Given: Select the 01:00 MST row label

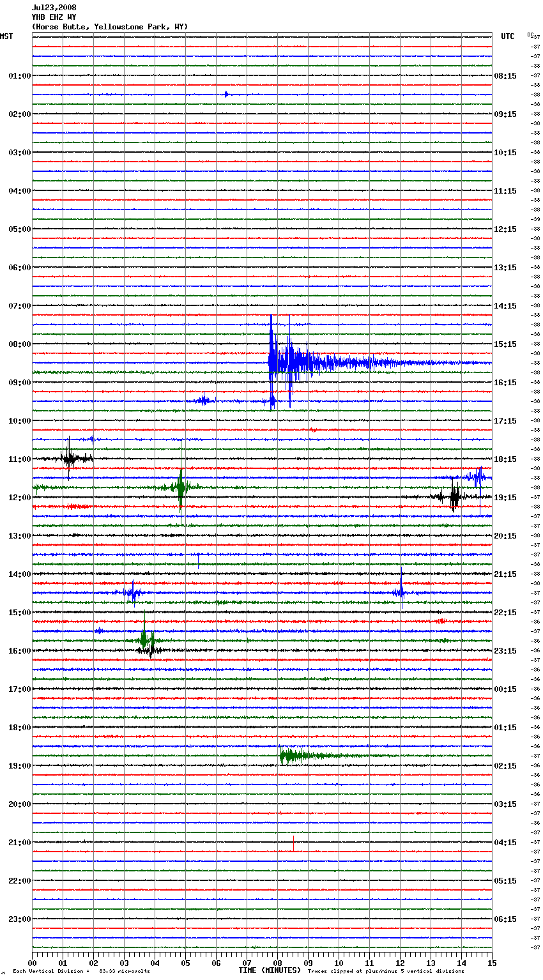Looking at the screenshot, I should (20, 76).
